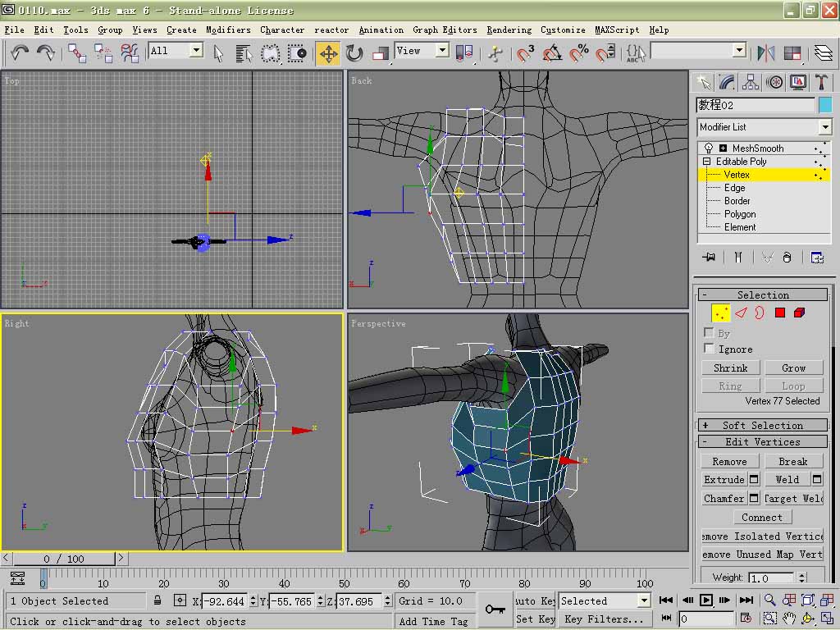Toggle the Spinner Snap button
Viewport: 840px width, 630px height.
pyautogui.click(x=605, y=53)
